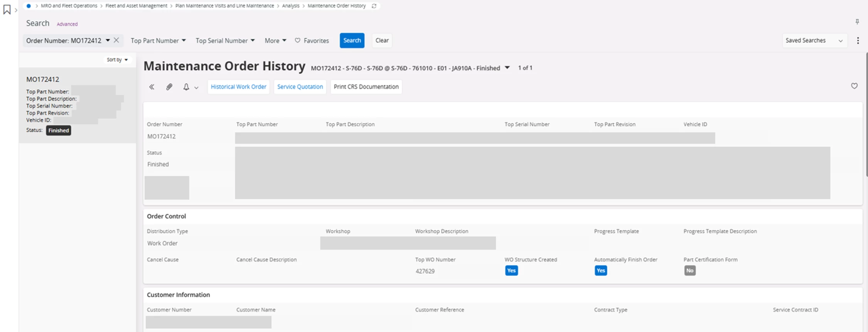This screenshot has height=332, width=868.
Task: Click the Top Part Revision column label
Action: [615, 125]
